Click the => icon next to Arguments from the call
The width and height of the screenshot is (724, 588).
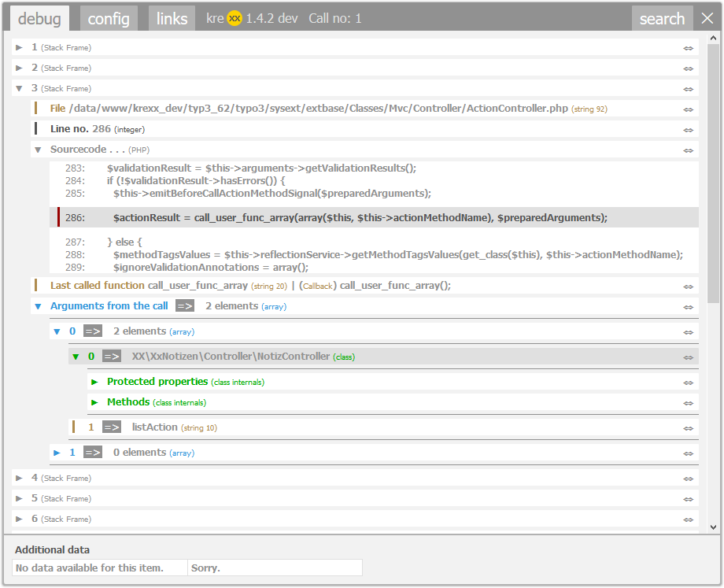pyautogui.click(x=185, y=305)
